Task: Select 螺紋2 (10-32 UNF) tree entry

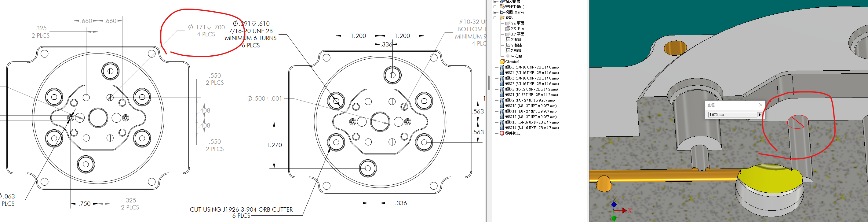Action: tap(531, 89)
